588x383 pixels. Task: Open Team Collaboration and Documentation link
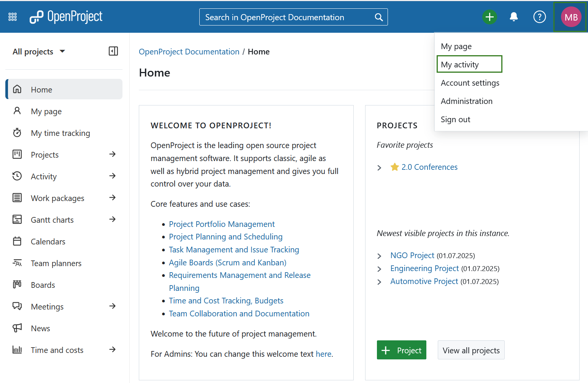[x=239, y=314]
